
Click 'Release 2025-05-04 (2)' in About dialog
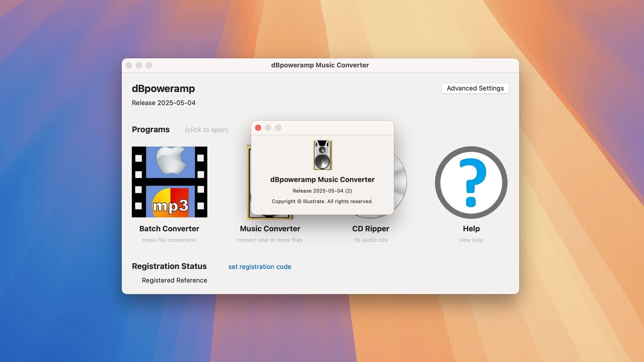click(322, 191)
